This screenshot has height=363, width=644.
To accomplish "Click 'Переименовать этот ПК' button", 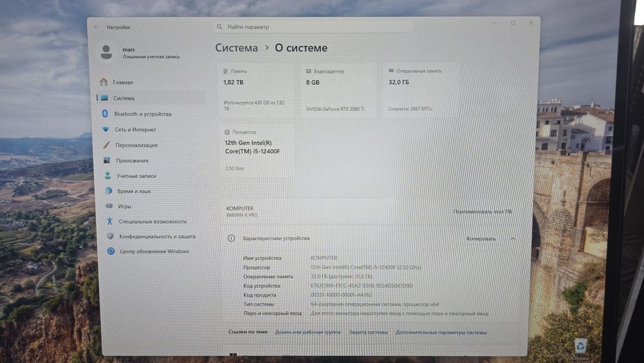I will tap(482, 211).
